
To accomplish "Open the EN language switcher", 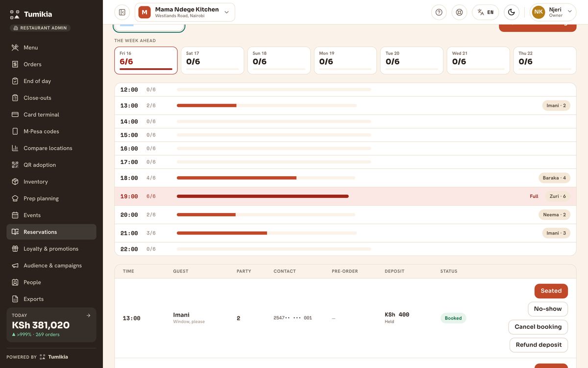I will pyautogui.click(x=486, y=12).
